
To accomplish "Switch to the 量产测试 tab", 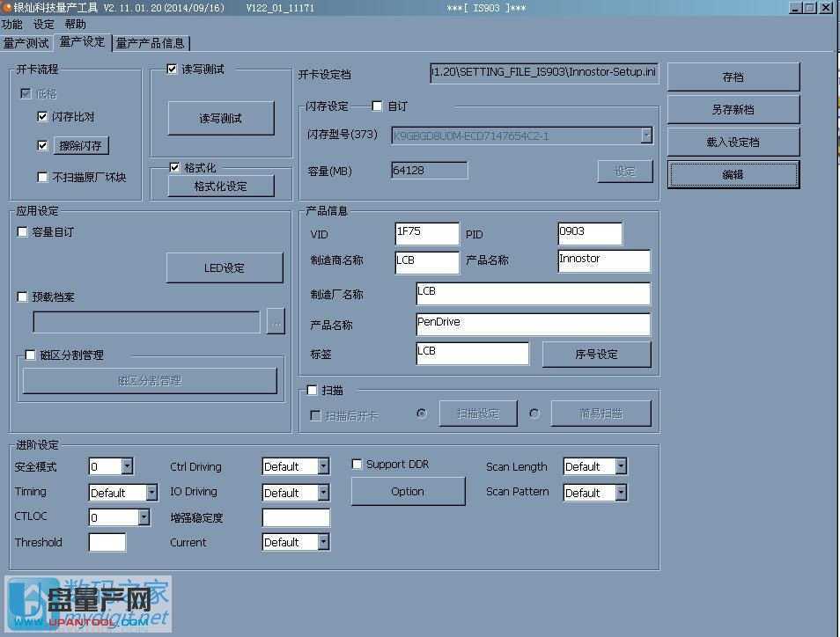I will (x=26, y=42).
